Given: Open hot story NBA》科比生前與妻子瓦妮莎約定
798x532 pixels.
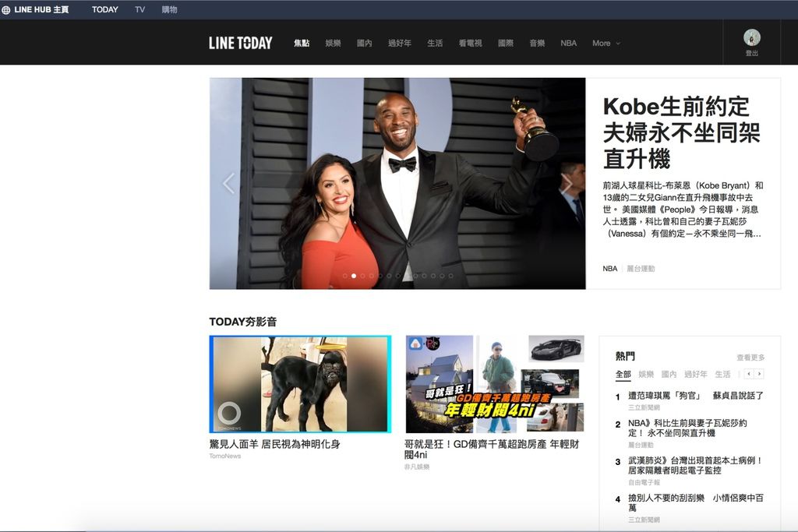Looking at the screenshot, I should pyautogui.click(x=687, y=428).
